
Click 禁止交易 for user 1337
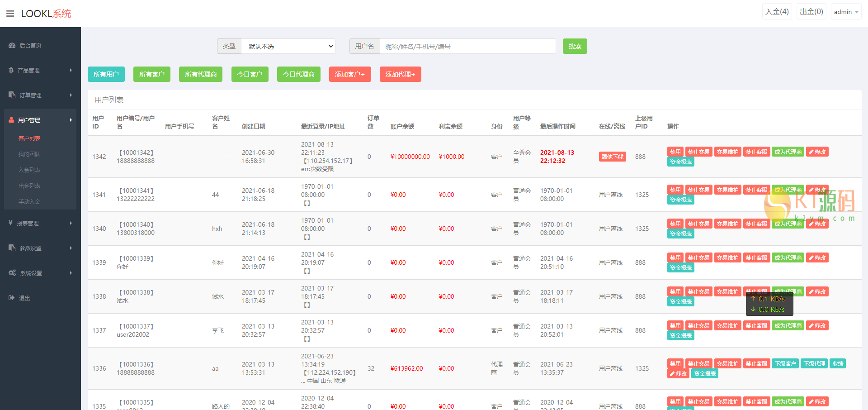point(698,326)
